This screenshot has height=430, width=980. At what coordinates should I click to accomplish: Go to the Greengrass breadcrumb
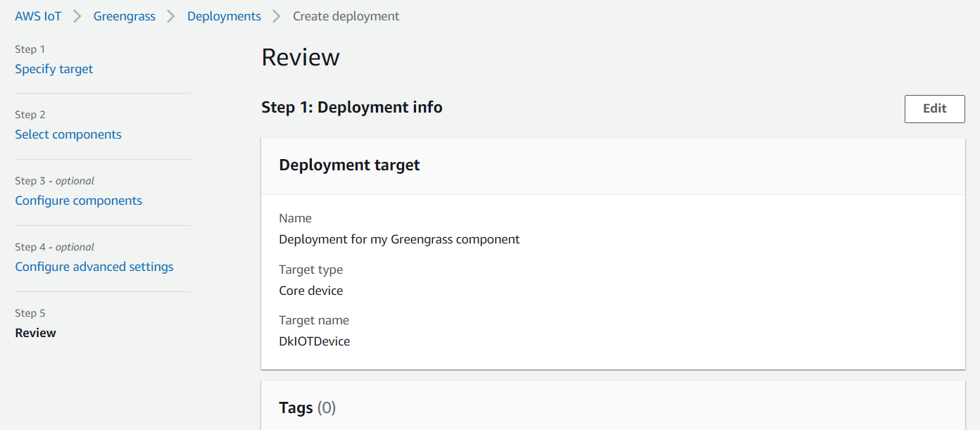click(125, 16)
